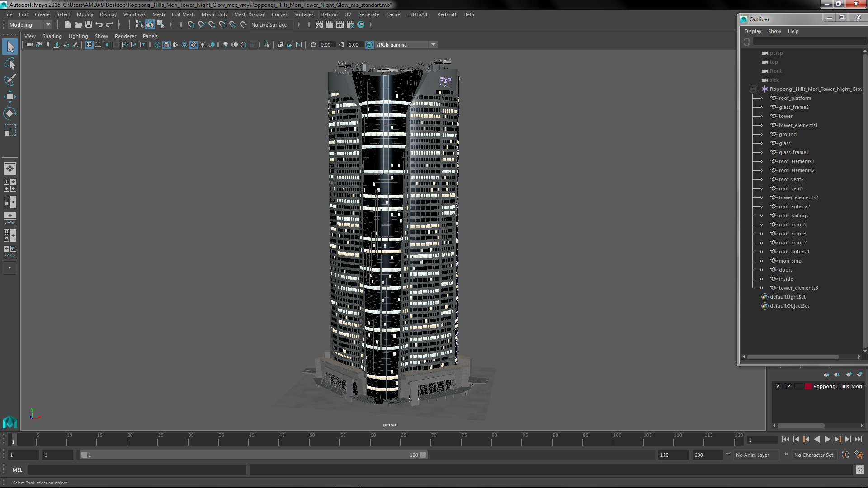Select mori_sing in Outliner
The image size is (868, 488).
[x=790, y=261]
